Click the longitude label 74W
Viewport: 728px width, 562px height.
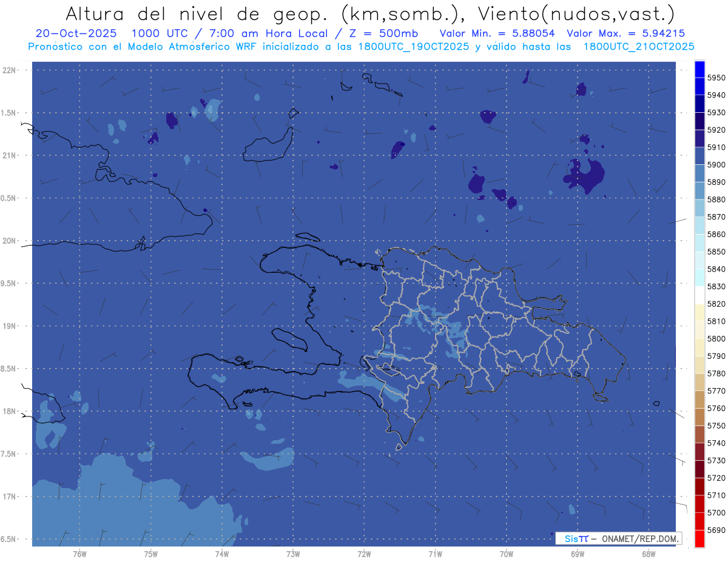(x=222, y=554)
